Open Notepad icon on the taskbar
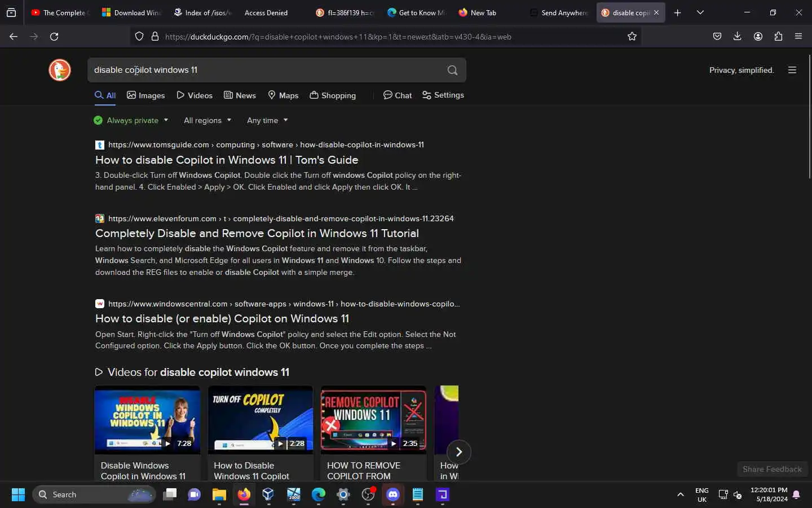 [x=418, y=494]
